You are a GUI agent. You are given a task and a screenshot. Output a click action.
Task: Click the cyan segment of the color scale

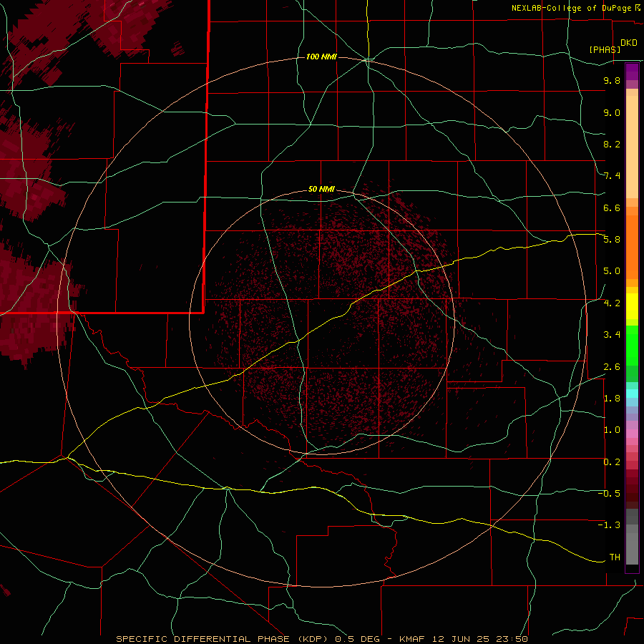tap(632, 394)
